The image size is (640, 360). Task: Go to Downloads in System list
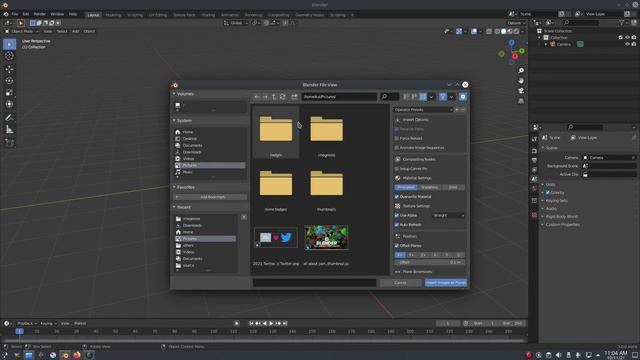(192, 152)
